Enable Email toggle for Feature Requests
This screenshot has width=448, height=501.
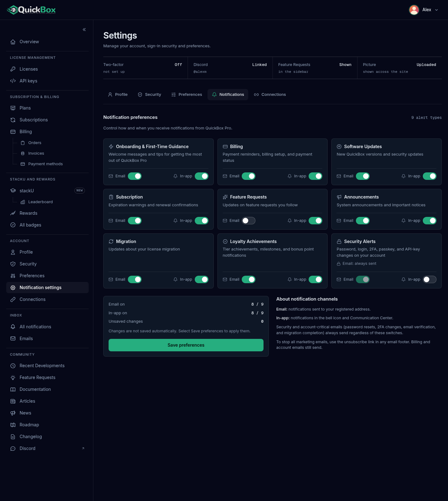[x=249, y=221]
